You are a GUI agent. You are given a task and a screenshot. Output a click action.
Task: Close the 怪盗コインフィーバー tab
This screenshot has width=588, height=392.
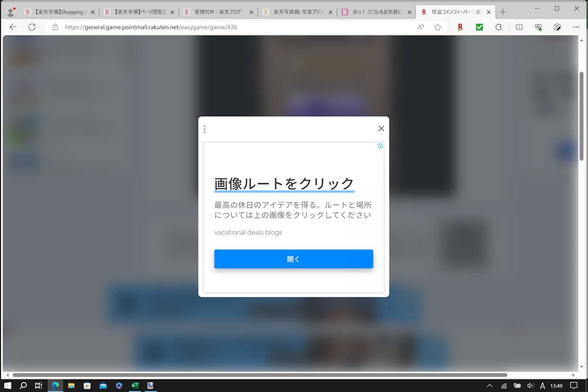coord(489,12)
